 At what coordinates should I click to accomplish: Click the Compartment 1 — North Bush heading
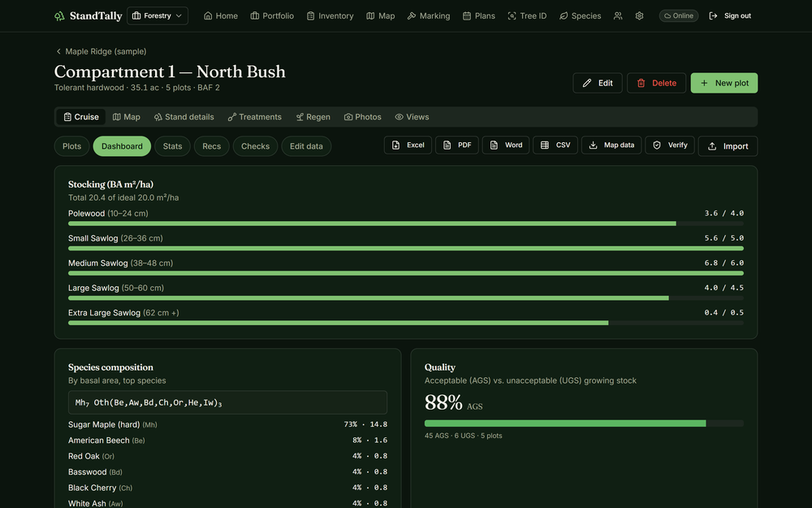coord(170,72)
